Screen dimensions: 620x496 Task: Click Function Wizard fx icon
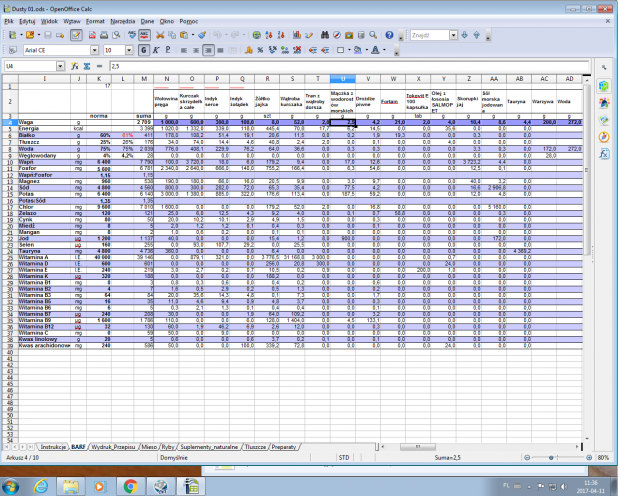click(74, 66)
